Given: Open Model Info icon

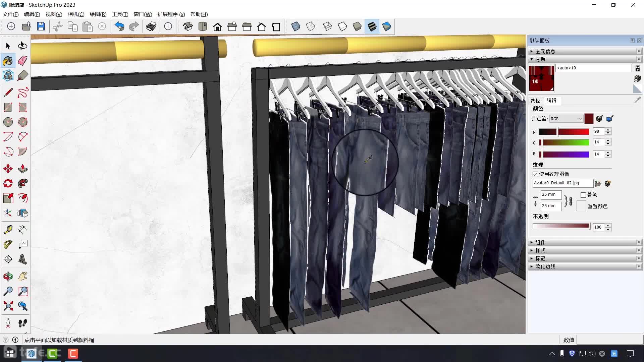Looking at the screenshot, I should click(168, 26).
